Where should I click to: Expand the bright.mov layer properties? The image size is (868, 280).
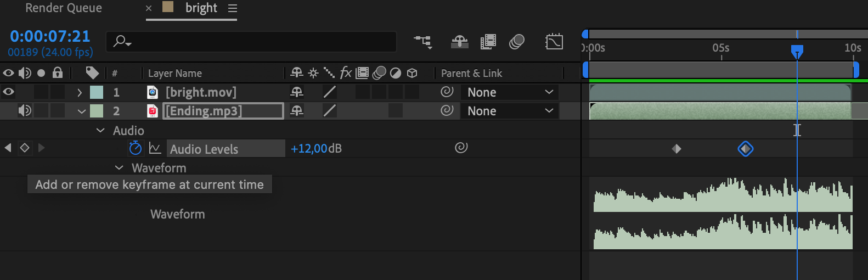pyautogui.click(x=80, y=92)
